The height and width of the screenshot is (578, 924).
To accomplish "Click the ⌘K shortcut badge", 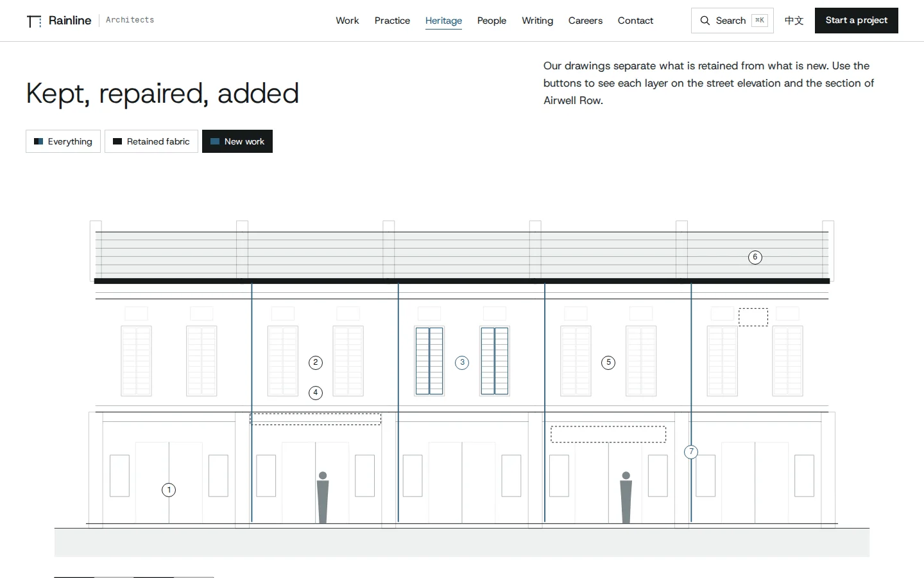I will 760,21.
